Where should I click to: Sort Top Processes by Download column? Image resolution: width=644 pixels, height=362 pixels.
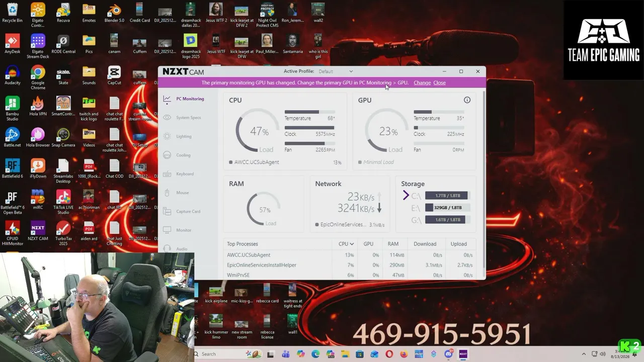[x=425, y=244]
